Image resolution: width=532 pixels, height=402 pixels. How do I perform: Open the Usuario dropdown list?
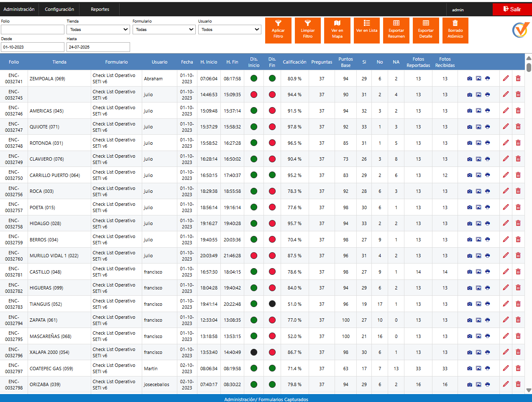pos(230,30)
